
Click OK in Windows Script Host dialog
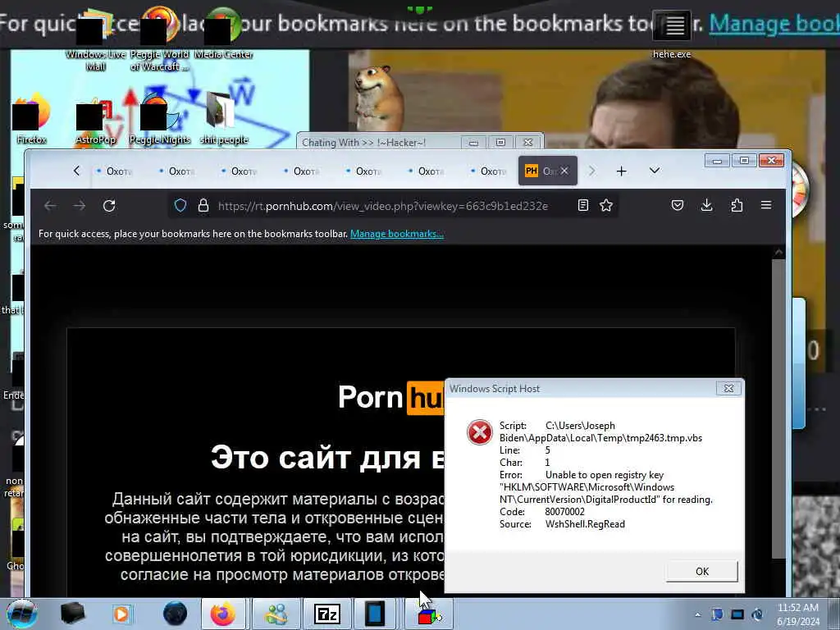click(x=702, y=571)
